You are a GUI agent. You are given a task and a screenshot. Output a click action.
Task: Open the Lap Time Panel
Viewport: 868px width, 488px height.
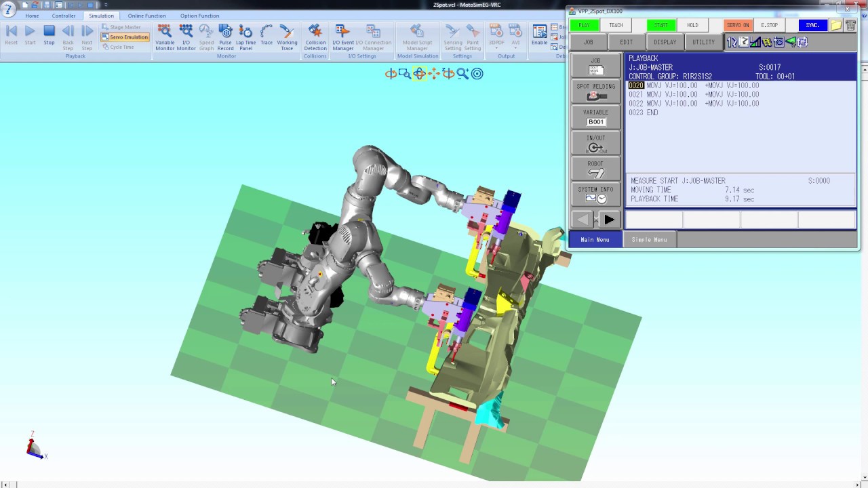pyautogui.click(x=246, y=37)
